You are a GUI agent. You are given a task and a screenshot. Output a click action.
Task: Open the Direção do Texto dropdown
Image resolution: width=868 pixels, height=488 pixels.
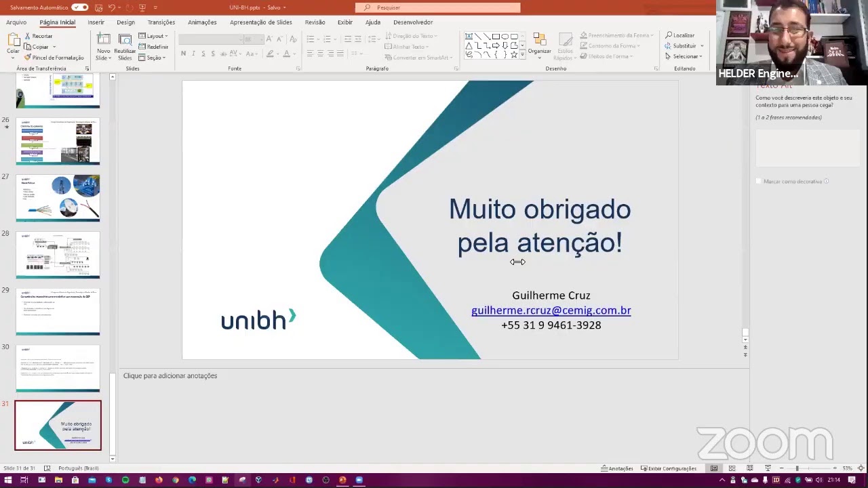411,36
